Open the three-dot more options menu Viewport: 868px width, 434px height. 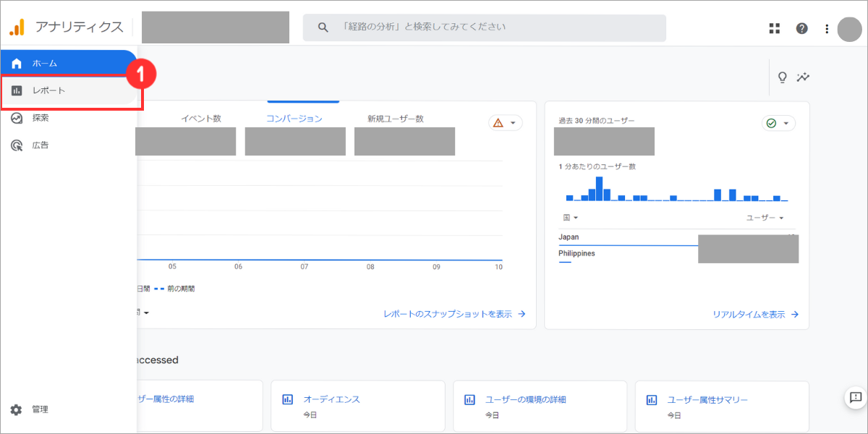827,28
